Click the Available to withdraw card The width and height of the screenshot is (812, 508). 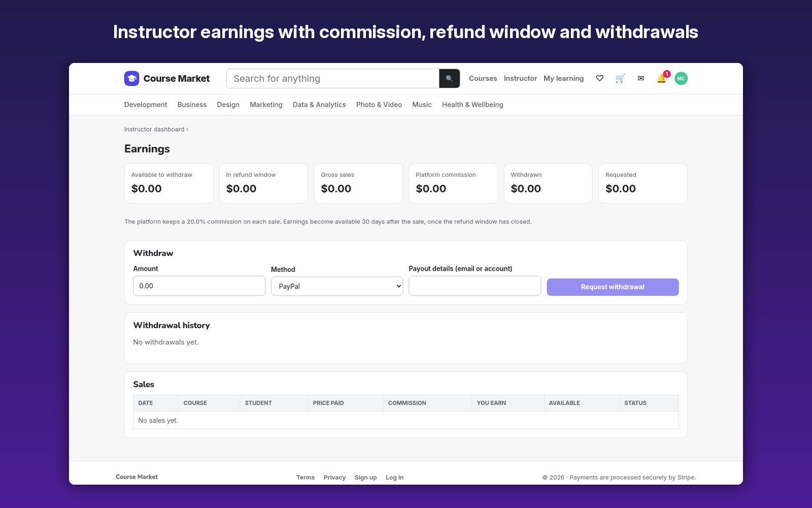tap(168, 183)
